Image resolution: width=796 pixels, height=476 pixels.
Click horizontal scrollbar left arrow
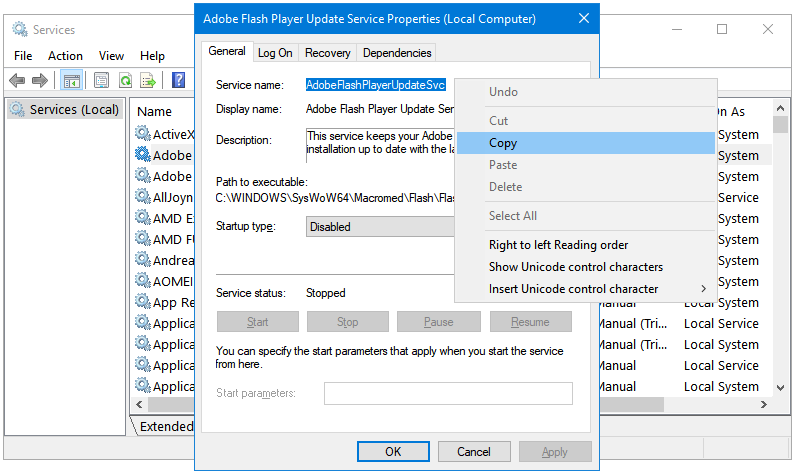pyautogui.click(x=139, y=404)
